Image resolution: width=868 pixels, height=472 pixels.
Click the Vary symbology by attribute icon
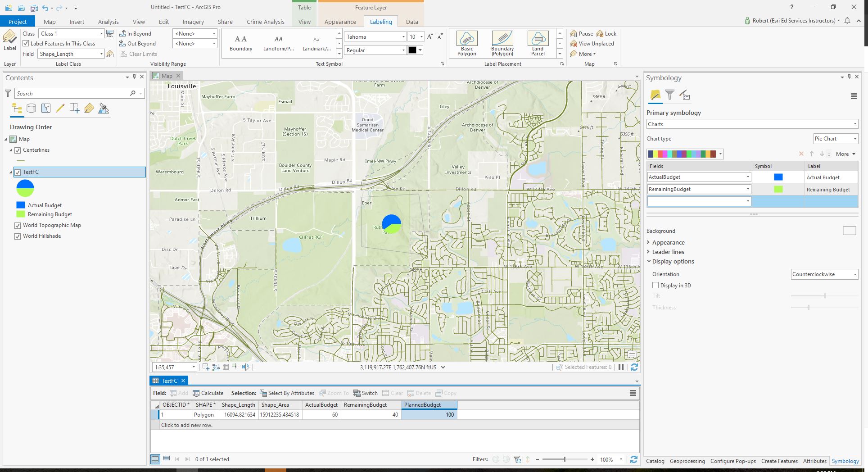coord(669,95)
